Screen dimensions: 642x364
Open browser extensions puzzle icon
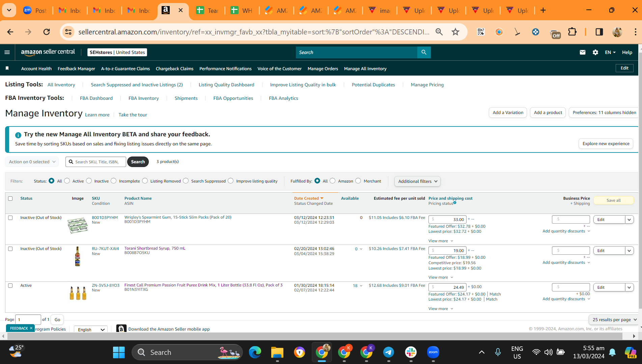[x=572, y=32]
